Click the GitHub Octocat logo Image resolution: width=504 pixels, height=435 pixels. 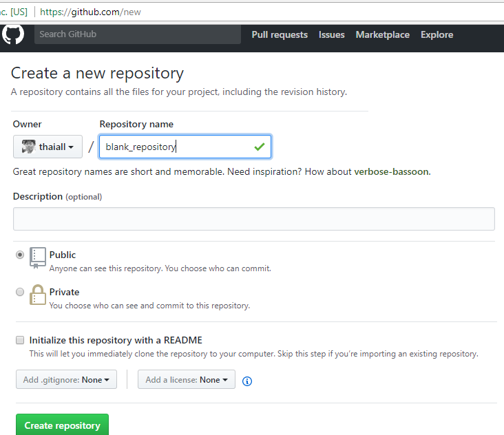(13, 34)
